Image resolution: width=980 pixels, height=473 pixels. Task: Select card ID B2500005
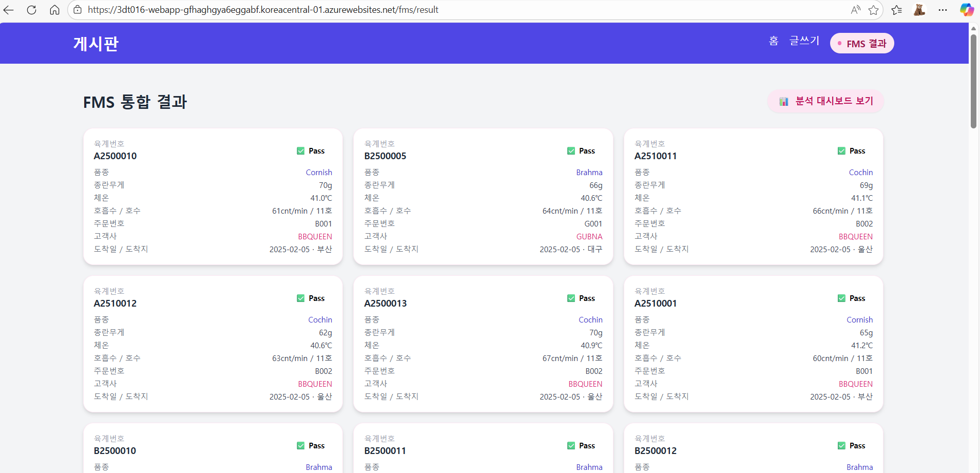pyautogui.click(x=385, y=156)
